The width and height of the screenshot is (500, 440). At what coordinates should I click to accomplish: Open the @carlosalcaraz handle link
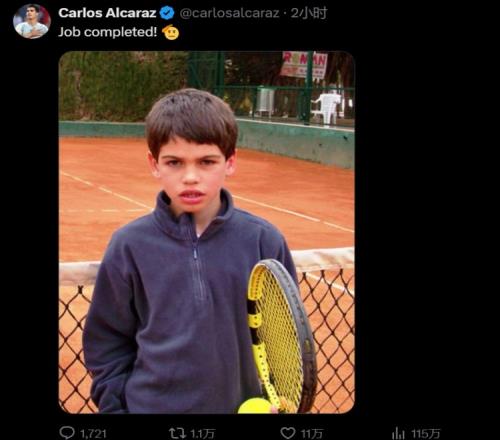(x=229, y=13)
